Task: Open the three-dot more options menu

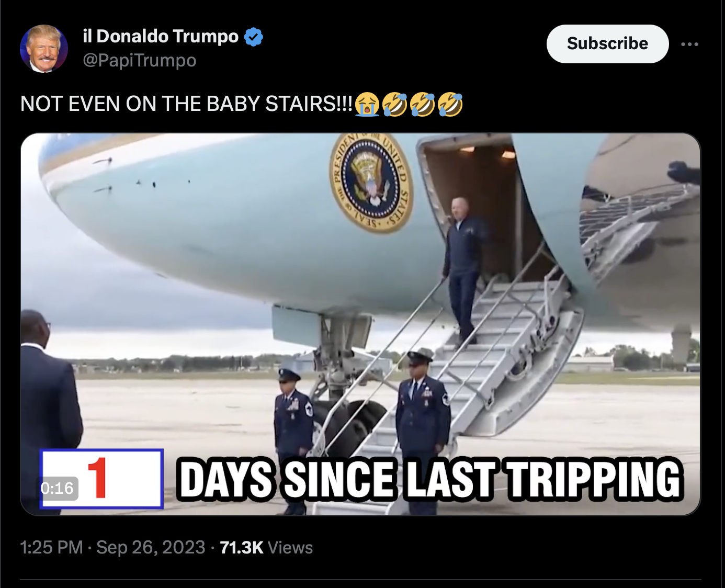Action: [689, 44]
